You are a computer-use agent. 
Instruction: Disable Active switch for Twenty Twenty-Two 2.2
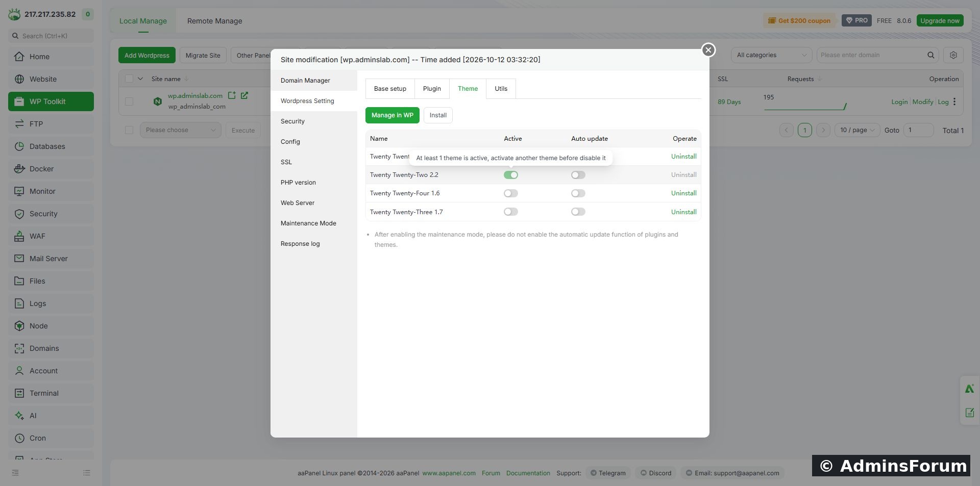coord(511,175)
